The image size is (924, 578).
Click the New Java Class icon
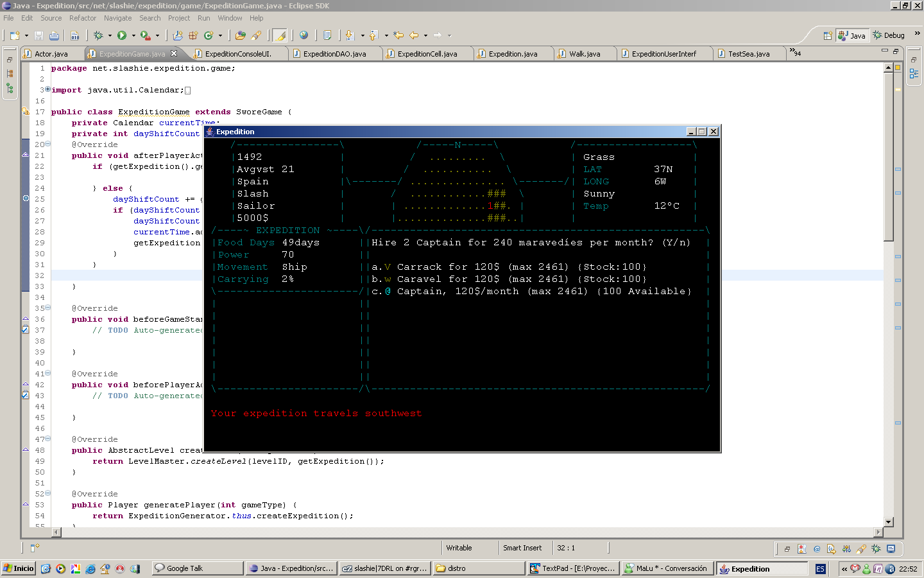pyautogui.click(x=208, y=35)
